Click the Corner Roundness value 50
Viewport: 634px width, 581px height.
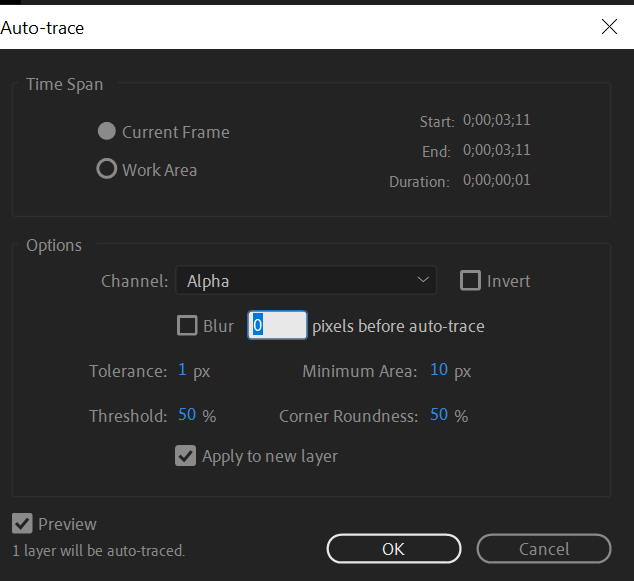(439, 415)
